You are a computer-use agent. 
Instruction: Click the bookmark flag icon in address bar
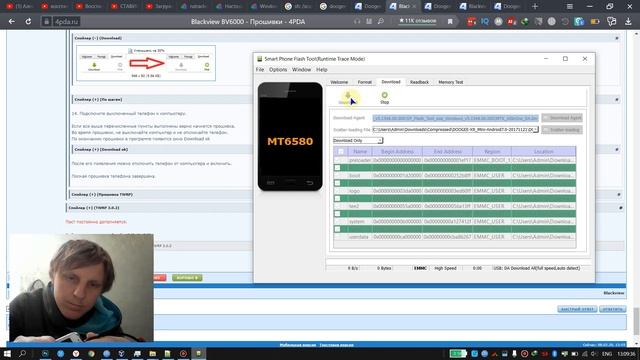[x=450, y=21]
